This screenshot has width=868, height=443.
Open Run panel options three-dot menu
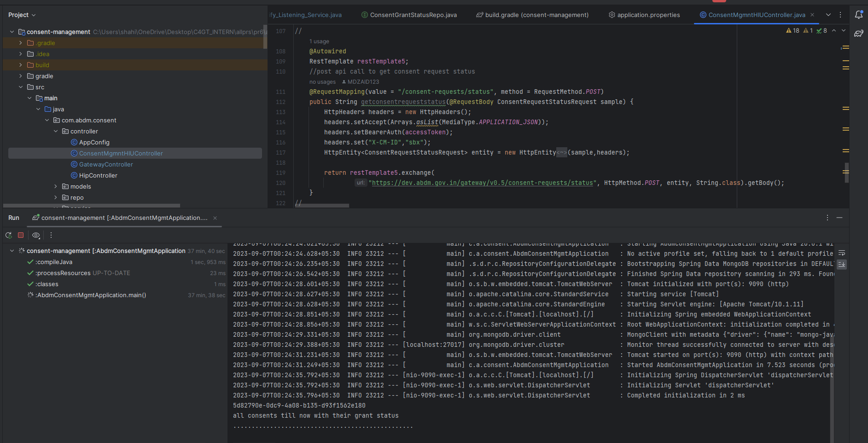point(827,218)
